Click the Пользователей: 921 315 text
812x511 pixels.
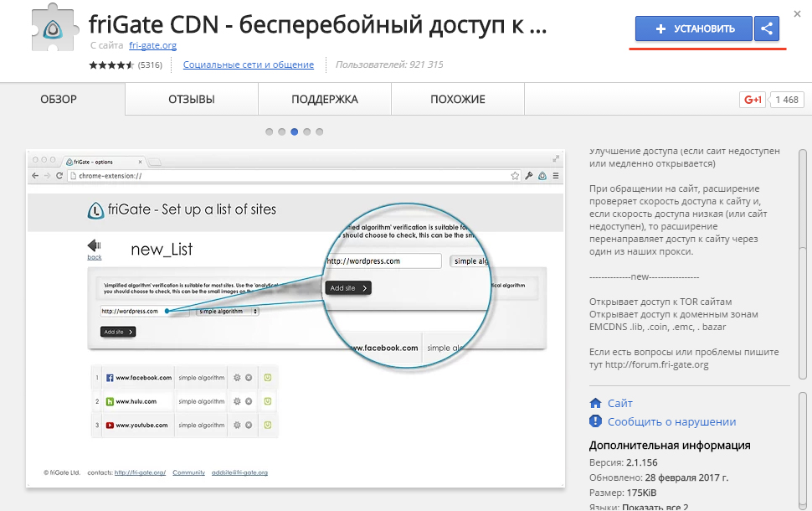pyautogui.click(x=389, y=65)
